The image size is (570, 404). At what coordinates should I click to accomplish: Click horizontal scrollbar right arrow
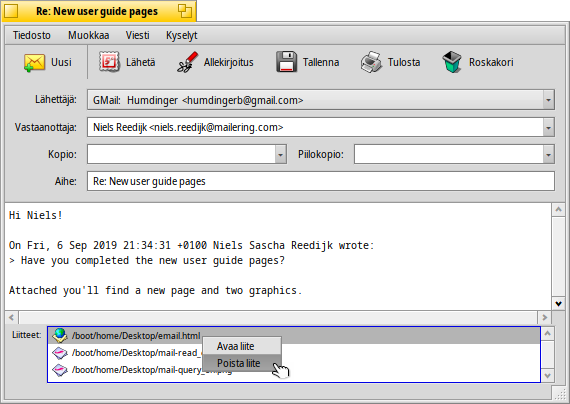(544, 317)
